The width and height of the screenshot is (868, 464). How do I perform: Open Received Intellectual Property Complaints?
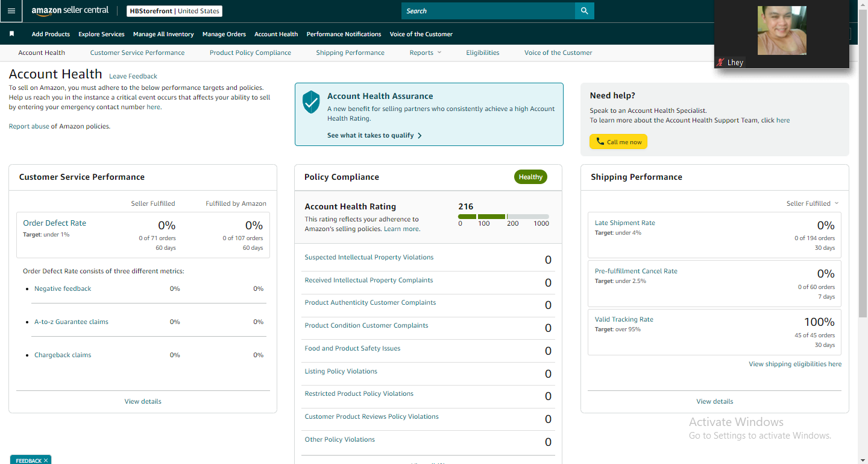[369, 280]
